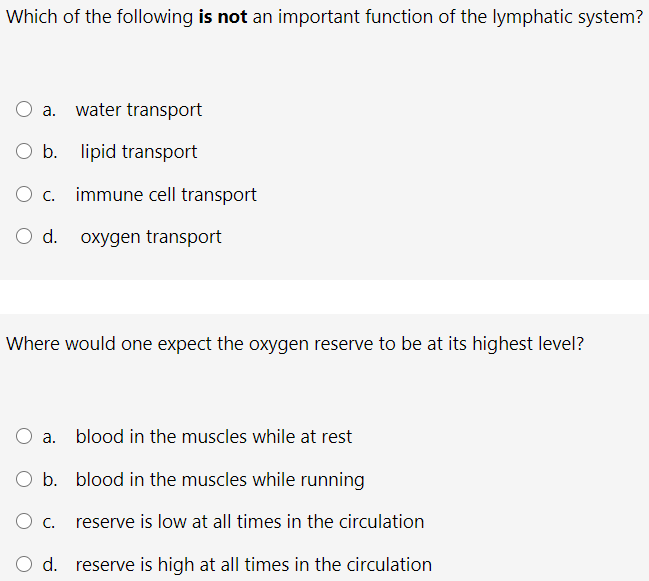
Task: Click the bold 'is not' words
Action: pos(223,17)
